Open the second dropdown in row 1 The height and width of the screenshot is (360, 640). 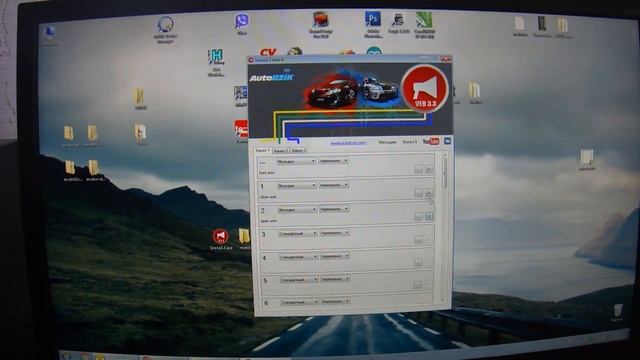point(334,185)
